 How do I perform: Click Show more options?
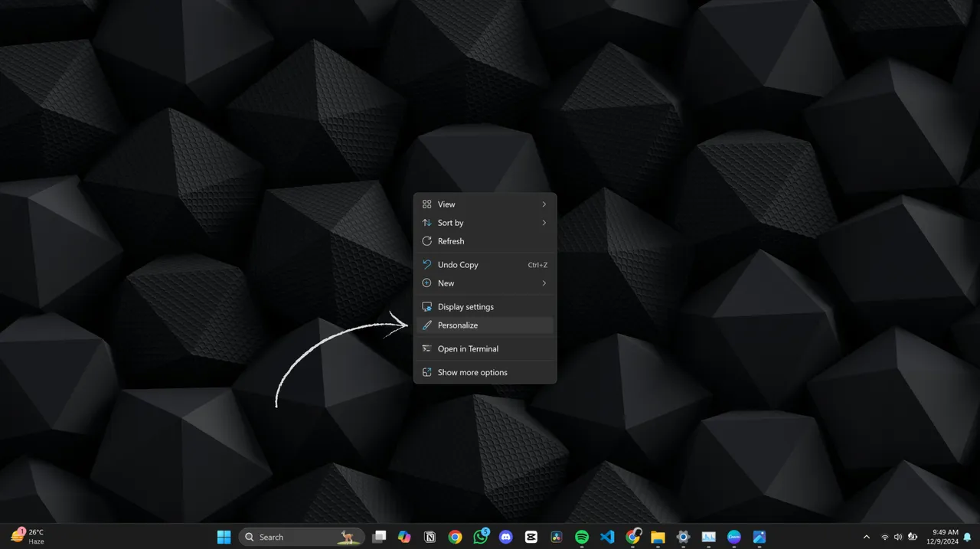[x=485, y=373]
